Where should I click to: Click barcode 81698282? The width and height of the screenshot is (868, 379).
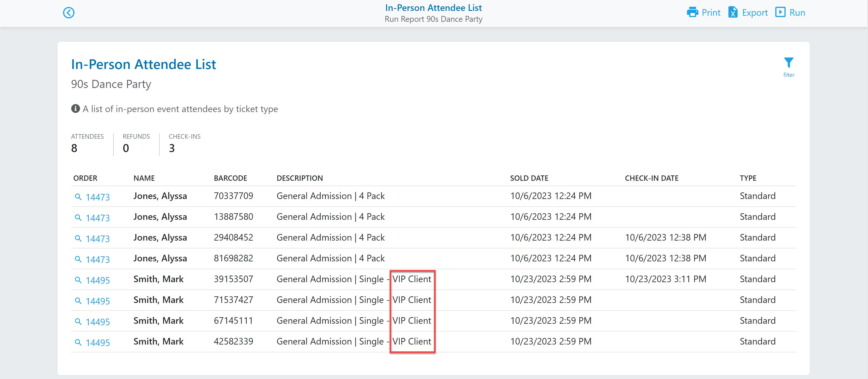[233, 259]
